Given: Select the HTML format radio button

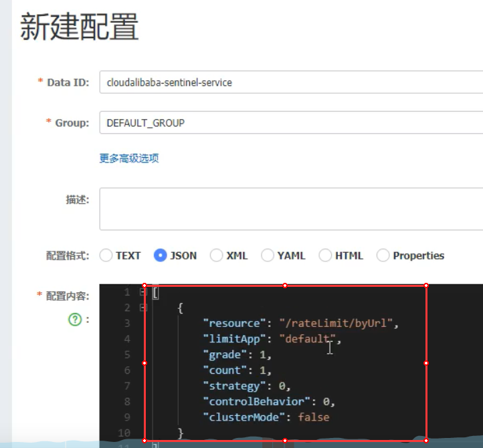Looking at the screenshot, I should pos(325,255).
